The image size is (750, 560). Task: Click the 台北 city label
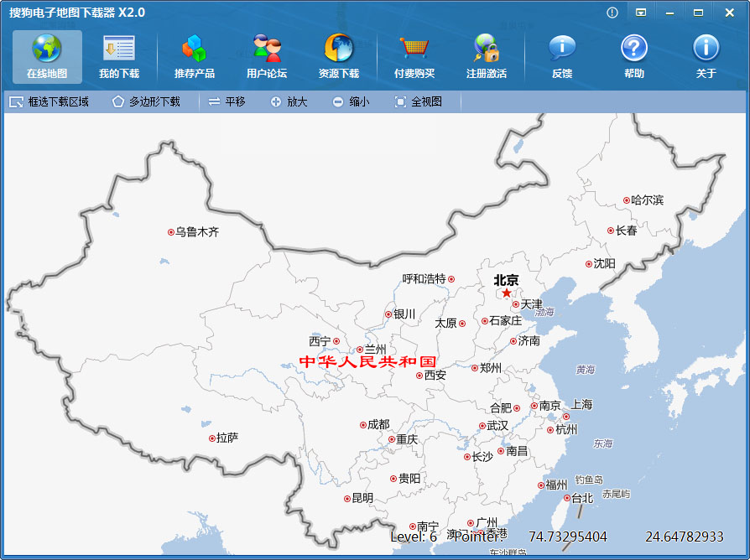pos(582,498)
